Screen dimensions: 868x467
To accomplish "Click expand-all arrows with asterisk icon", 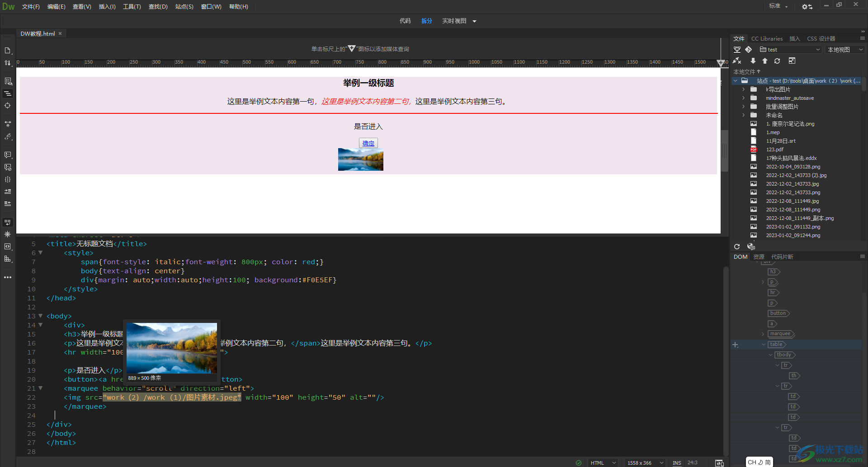I will (x=8, y=124).
